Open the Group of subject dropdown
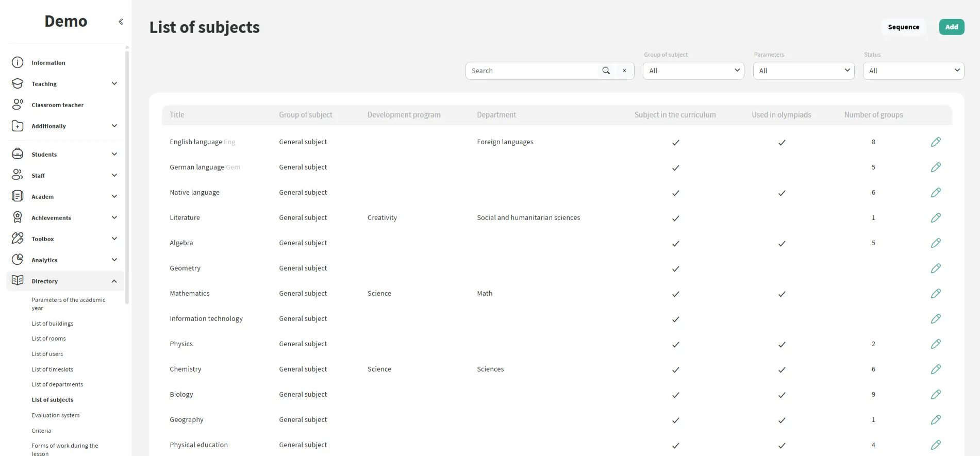 pos(693,71)
